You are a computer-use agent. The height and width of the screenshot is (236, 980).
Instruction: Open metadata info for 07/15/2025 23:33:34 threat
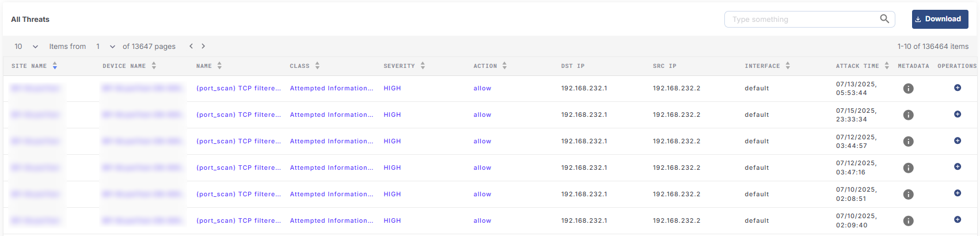click(908, 115)
